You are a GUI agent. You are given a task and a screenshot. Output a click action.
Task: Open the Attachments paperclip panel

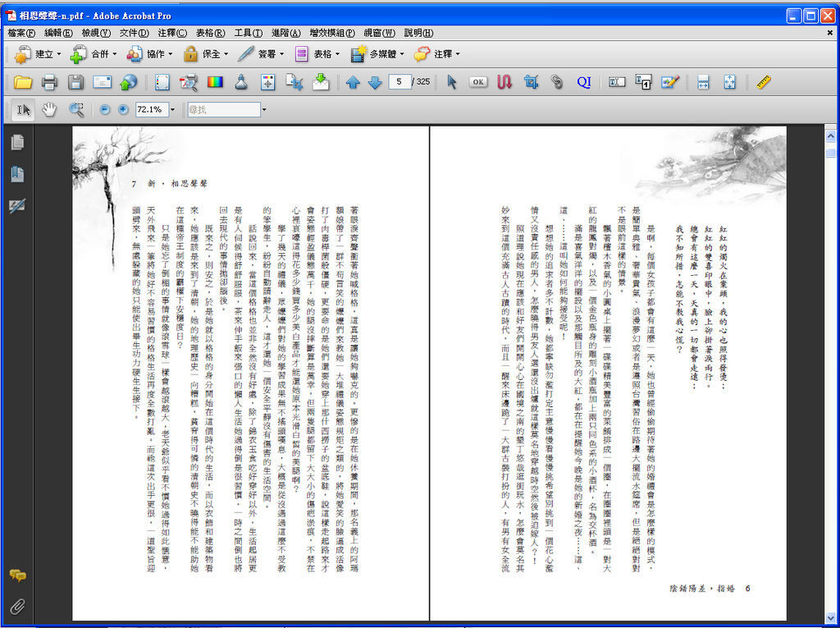[17, 607]
